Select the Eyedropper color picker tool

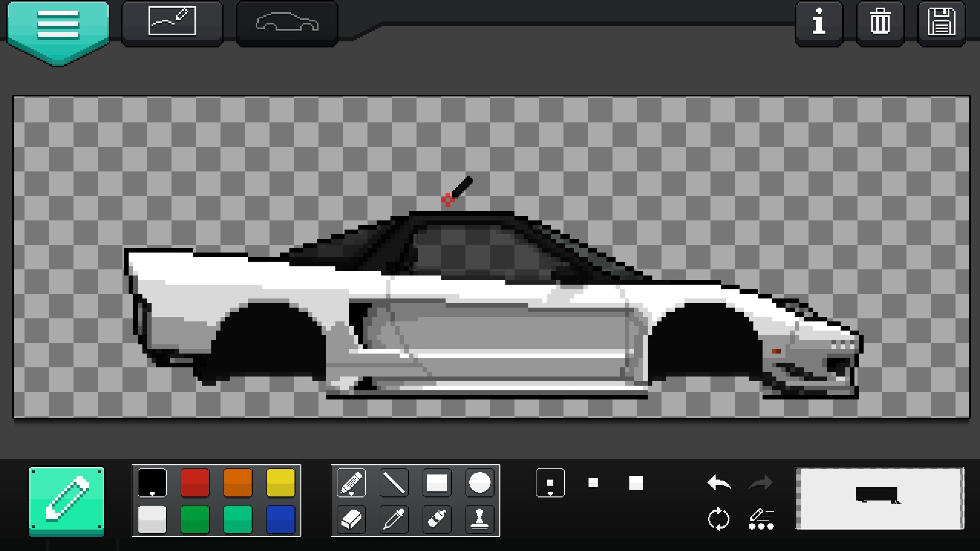[394, 519]
